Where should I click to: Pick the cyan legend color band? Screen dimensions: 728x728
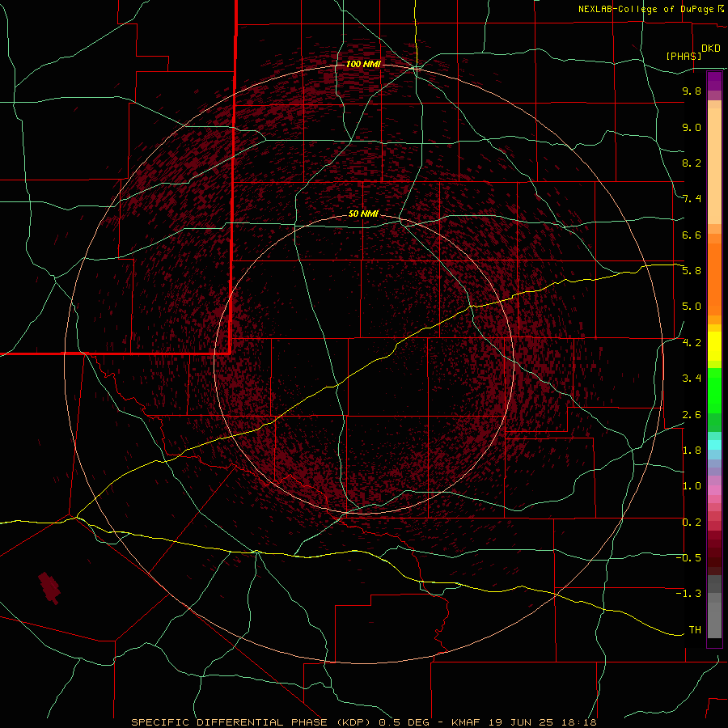click(714, 445)
